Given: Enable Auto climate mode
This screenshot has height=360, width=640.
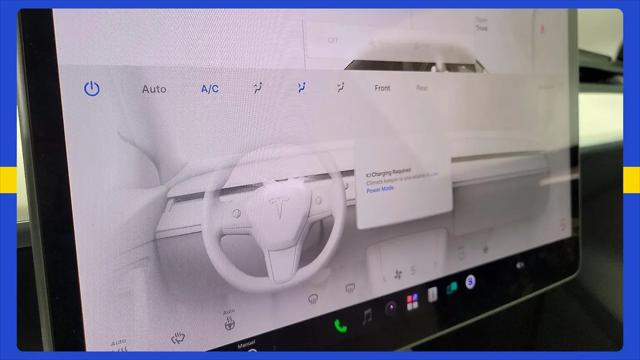Looking at the screenshot, I should [x=154, y=89].
